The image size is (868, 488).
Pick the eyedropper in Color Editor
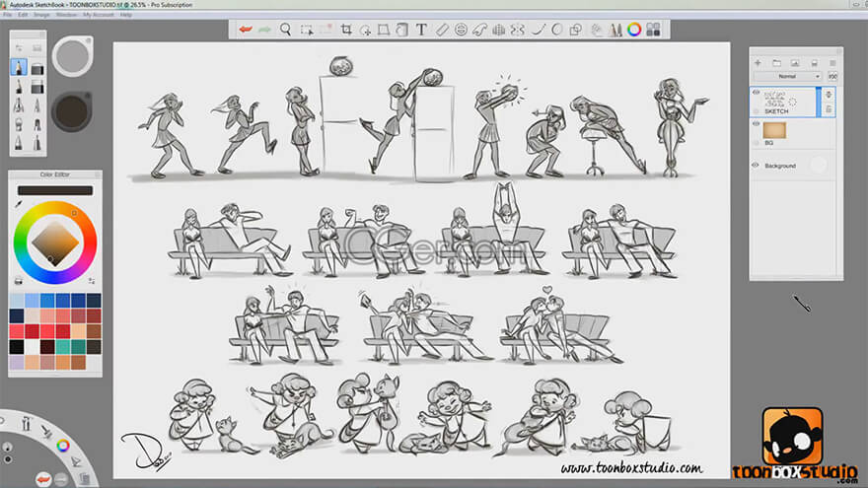[19, 205]
